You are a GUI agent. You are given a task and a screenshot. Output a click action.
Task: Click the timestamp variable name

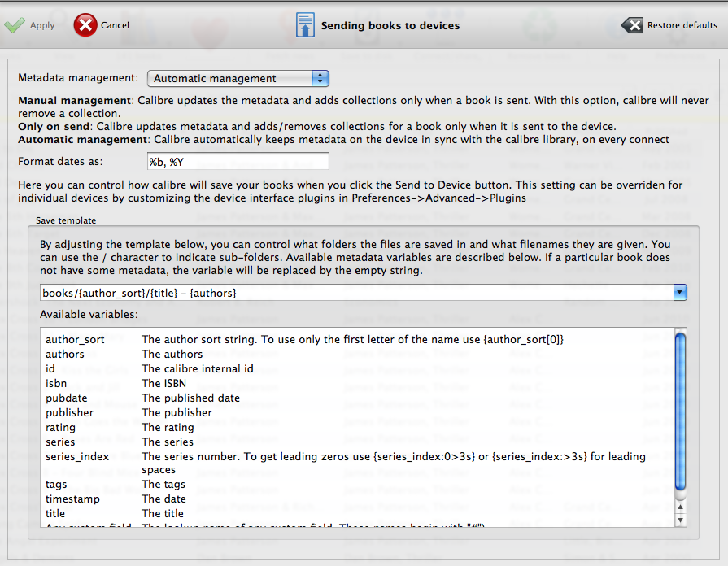[x=72, y=499]
